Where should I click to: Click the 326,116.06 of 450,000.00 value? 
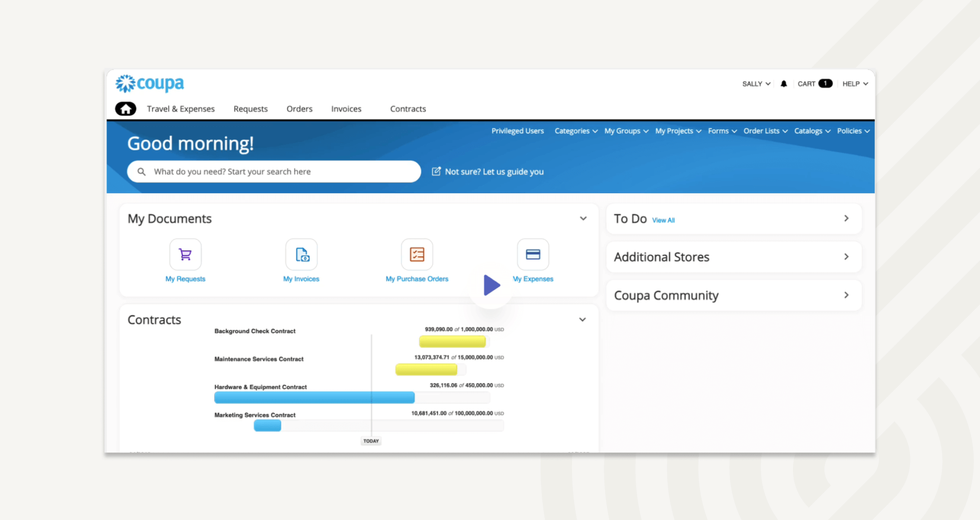click(467, 385)
